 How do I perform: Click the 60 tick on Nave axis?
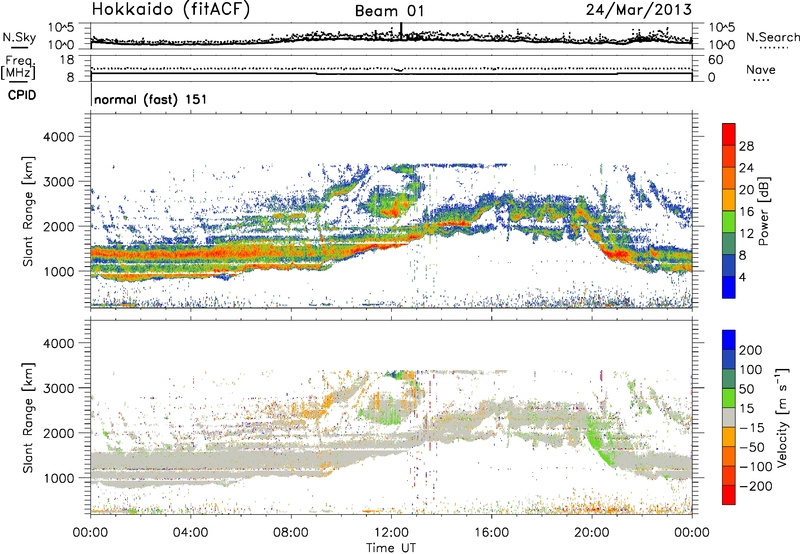click(x=715, y=60)
